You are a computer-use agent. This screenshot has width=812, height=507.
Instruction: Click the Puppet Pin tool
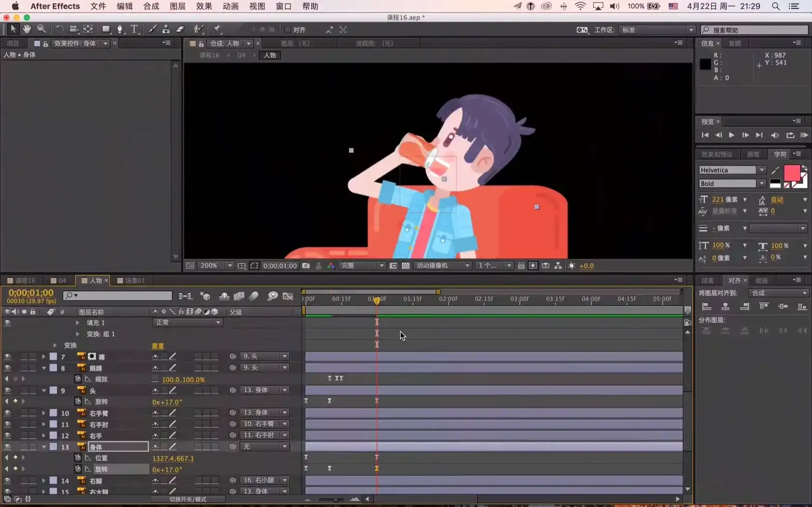[217, 29]
